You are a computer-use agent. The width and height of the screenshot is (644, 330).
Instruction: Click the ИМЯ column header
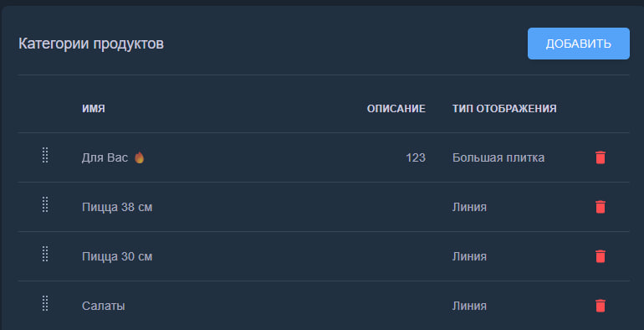tap(93, 109)
